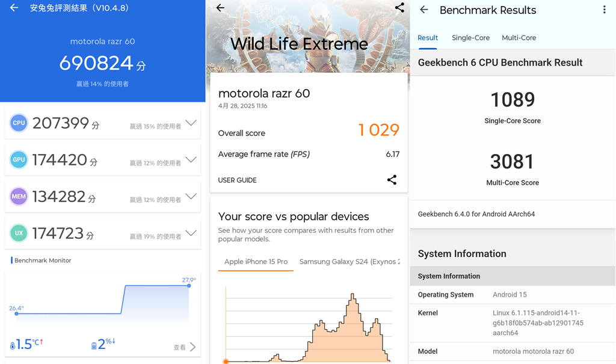This screenshot has height=364, width=616.
Task: Tap the blue CPU score icon
Action: (x=19, y=123)
